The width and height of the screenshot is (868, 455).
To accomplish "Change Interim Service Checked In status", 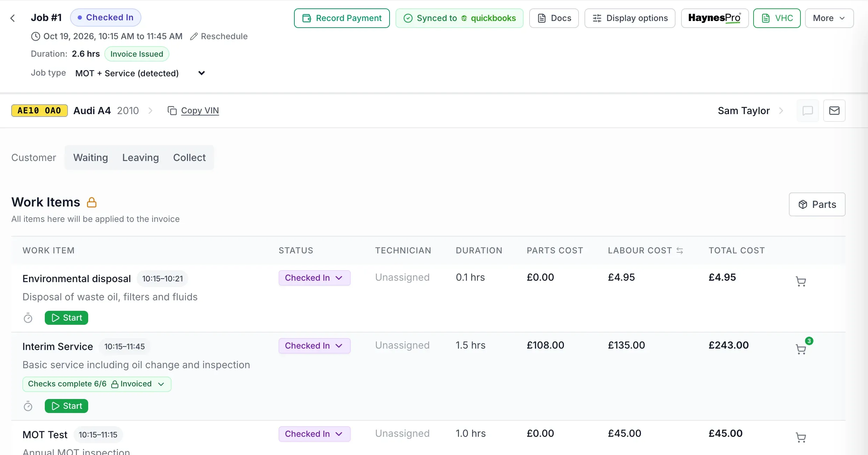I will (314, 346).
